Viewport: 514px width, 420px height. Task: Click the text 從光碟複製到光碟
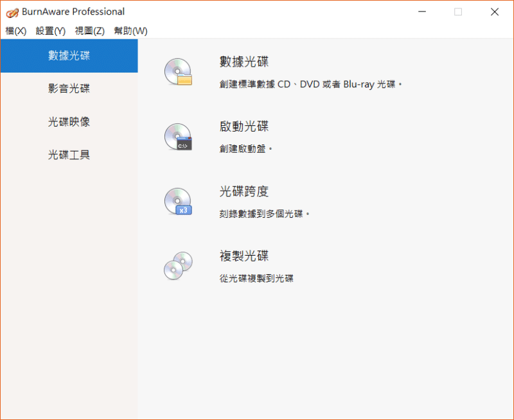coord(256,279)
